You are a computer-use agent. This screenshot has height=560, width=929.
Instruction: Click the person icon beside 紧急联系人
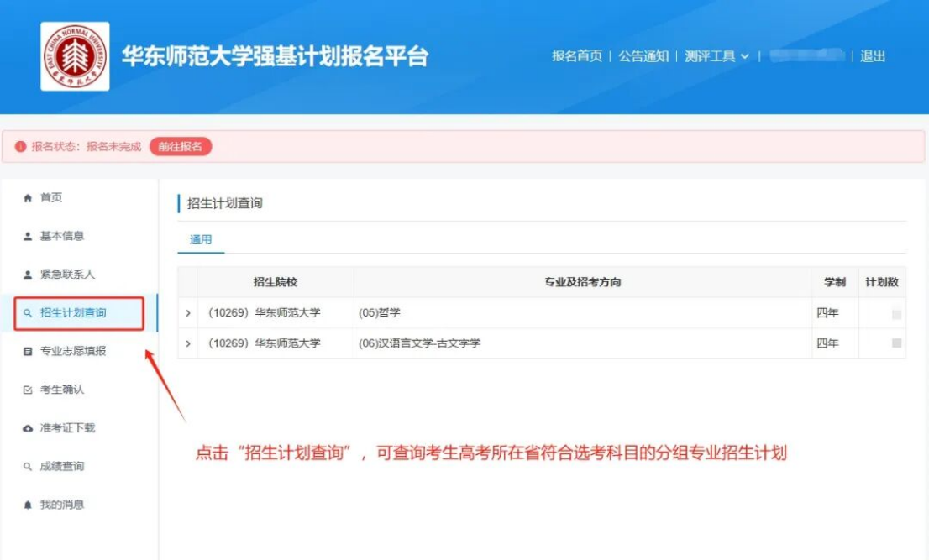pyautogui.click(x=28, y=275)
